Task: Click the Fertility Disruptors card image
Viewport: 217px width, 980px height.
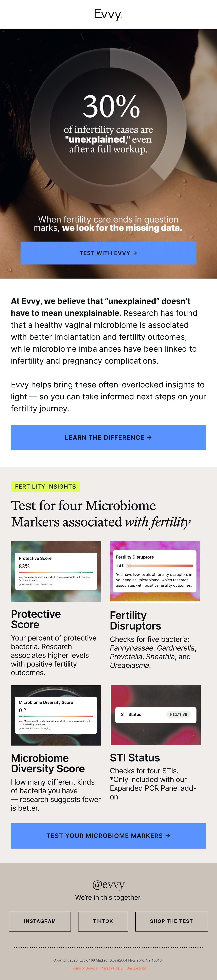Action: tap(155, 571)
